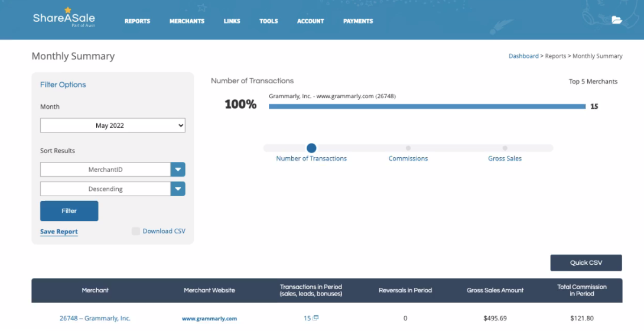This screenshot has width=644, height=331.
Task: Open the REPORTS menu
Action: [x=137, y=21]
